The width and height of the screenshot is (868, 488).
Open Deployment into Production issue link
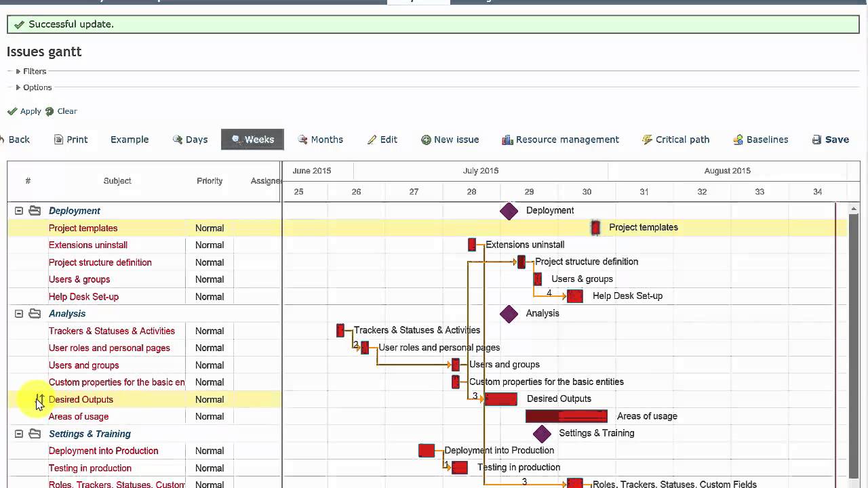point(104,451)
